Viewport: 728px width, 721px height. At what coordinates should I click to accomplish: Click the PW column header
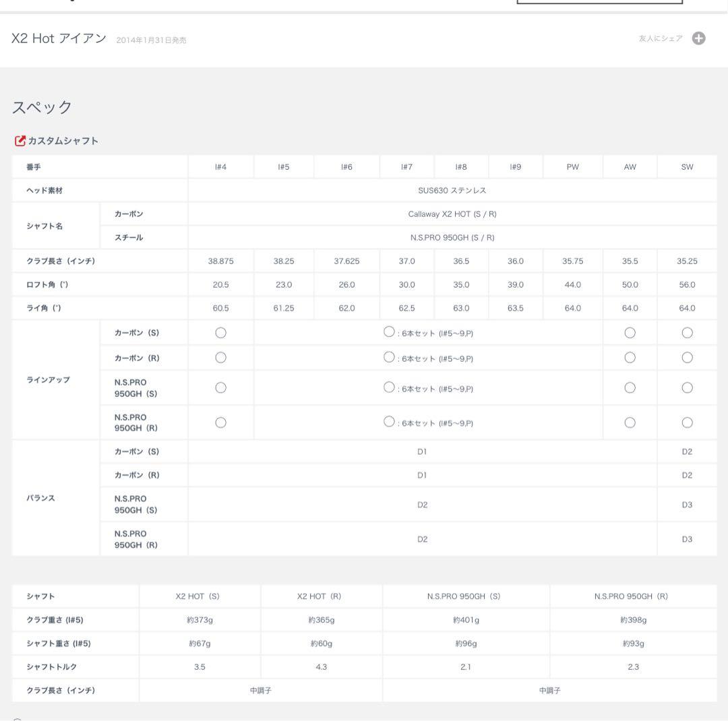tap(572, 167)
